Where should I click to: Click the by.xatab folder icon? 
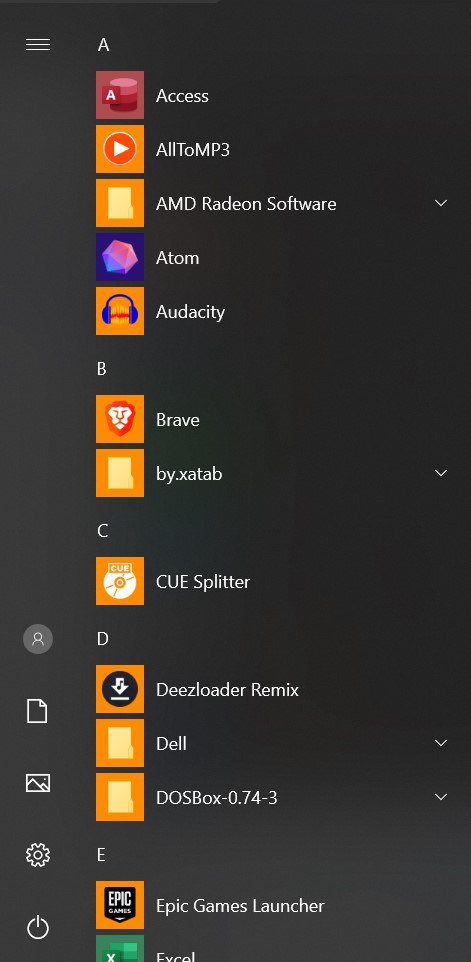(x=120, y=473)
